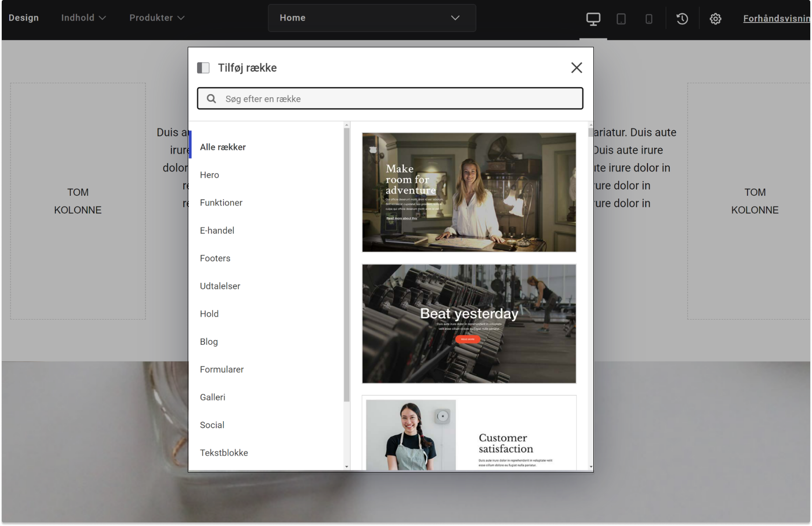
Task: Toggle sidebar panel icon beside Tilføj række
Action: 203,68
